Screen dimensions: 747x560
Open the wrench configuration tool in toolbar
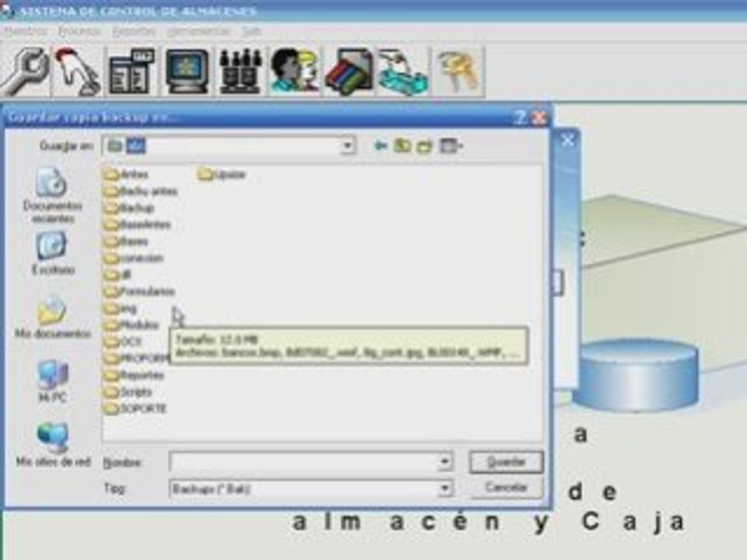pos(24,72)
